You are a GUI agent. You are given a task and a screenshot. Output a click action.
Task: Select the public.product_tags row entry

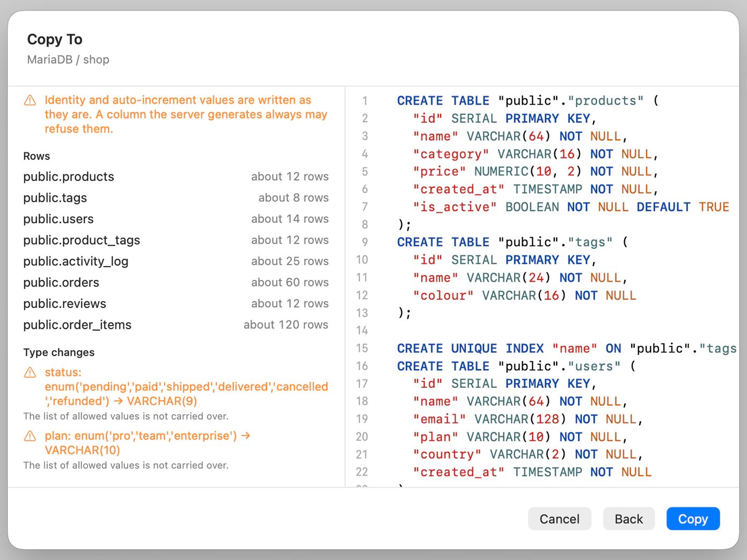coord(176,240)
